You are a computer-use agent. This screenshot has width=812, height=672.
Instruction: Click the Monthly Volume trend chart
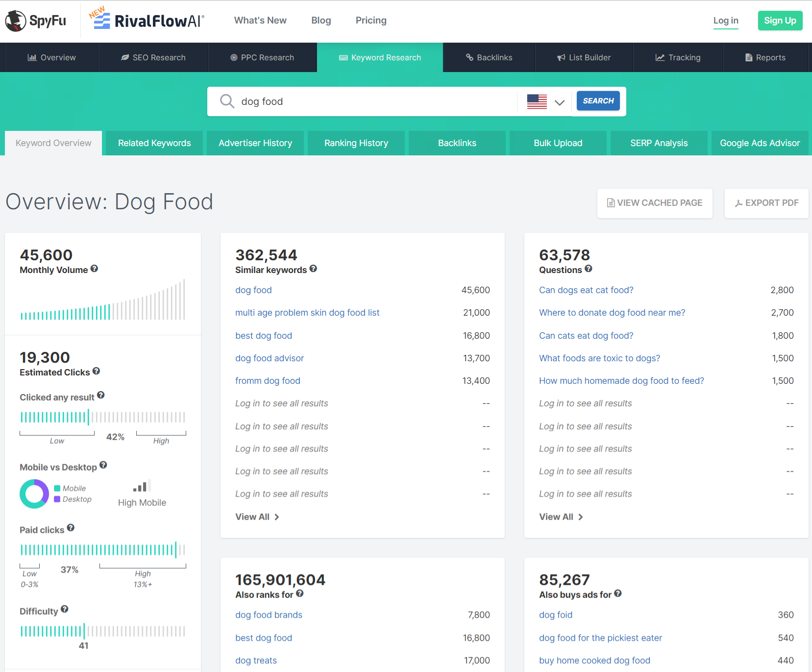103,299
